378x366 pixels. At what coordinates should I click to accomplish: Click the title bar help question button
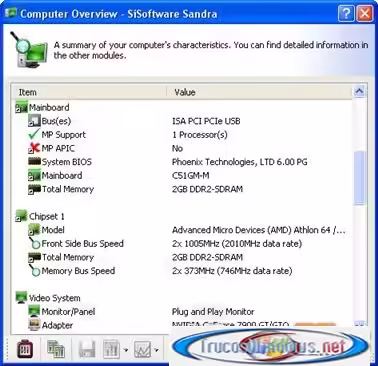click(346, 14)
